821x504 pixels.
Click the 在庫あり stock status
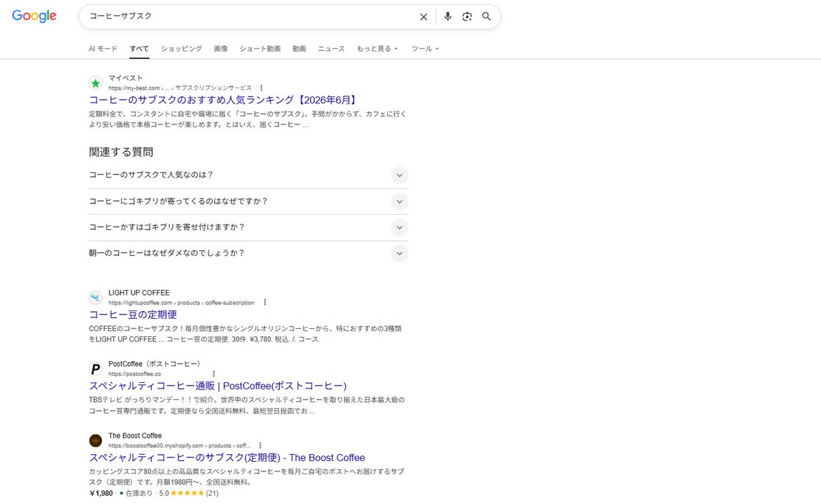(138, 493)
